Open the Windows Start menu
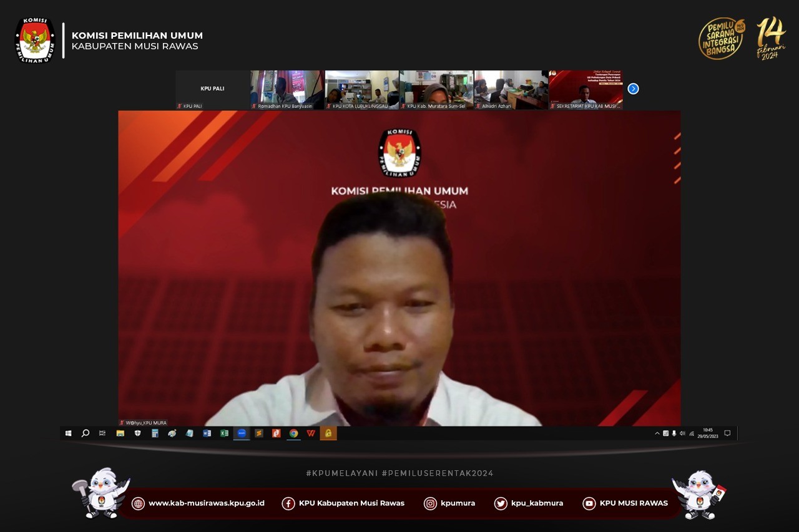799x532 pixels. point(68,433)
